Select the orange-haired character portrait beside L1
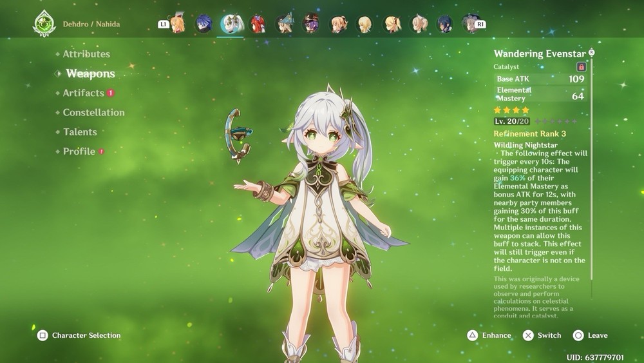 pyautogui.click(x=178, y=24)
